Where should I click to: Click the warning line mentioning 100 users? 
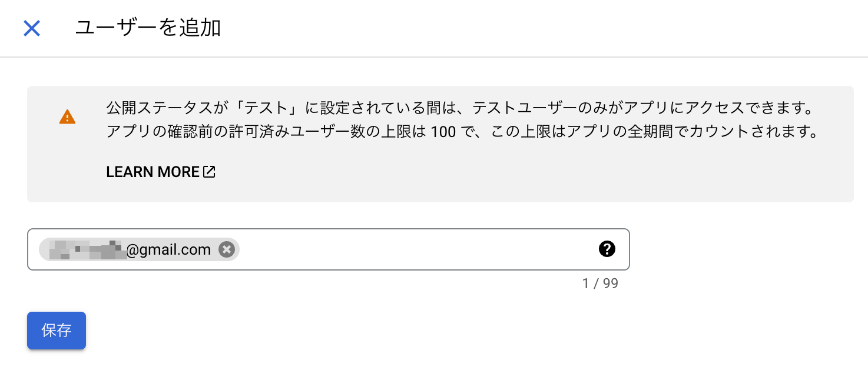click(463, 132)
